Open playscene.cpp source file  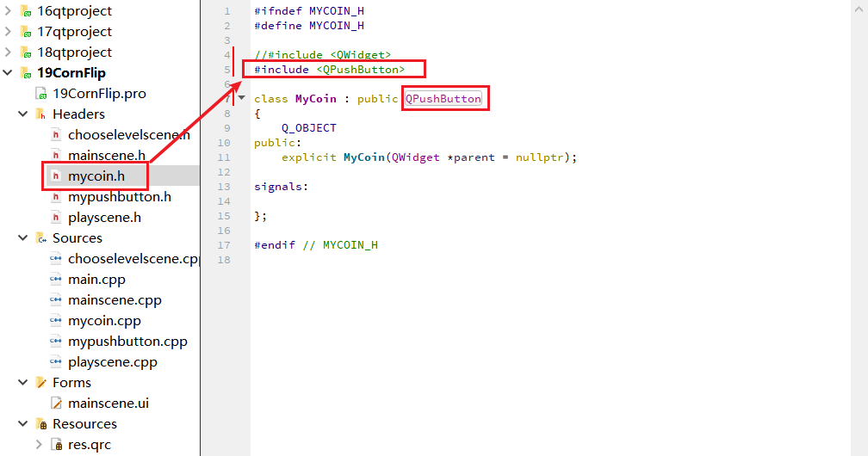click(x=112, y=362)
